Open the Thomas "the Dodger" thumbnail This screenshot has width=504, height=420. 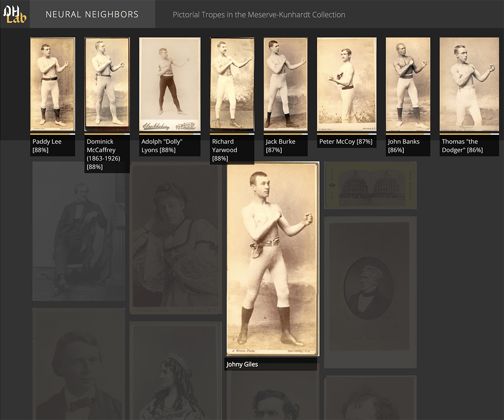pos(469,84)
